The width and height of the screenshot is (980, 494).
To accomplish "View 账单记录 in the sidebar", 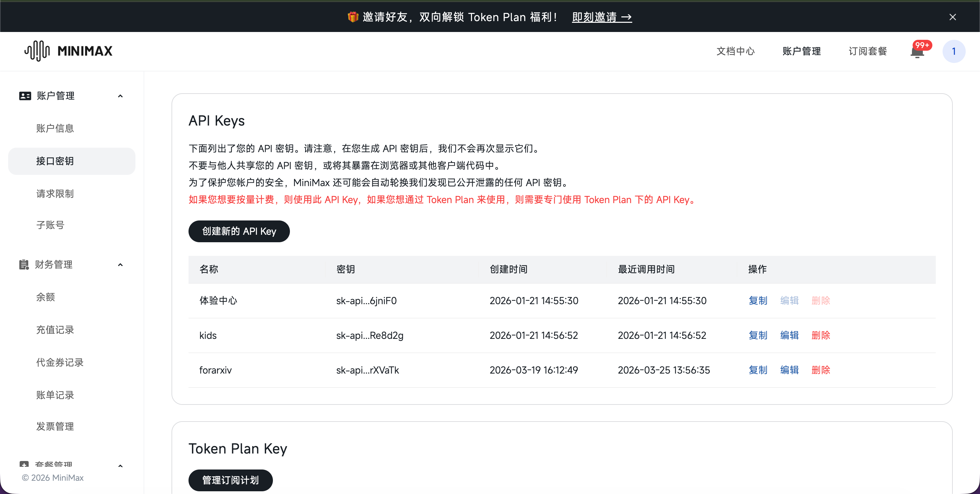I will coord(55,395).
